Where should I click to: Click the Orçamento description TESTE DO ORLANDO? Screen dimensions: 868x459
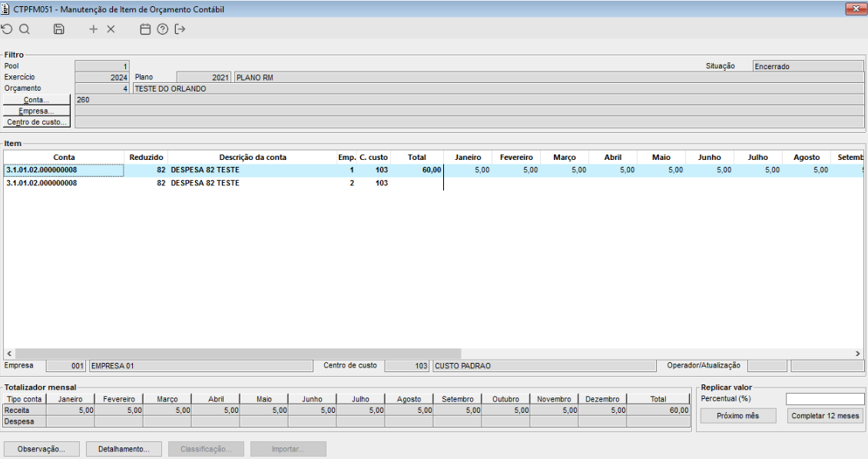tap(499, 88)
